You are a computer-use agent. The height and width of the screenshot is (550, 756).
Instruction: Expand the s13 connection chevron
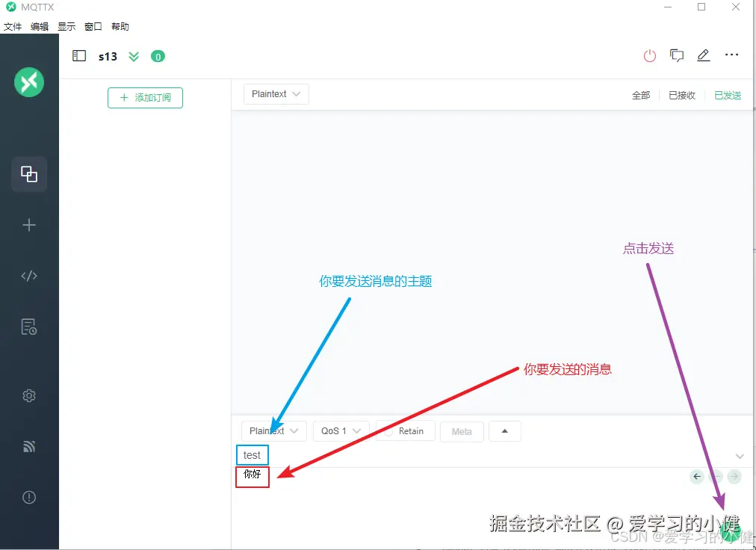click(x=133, y=55)
